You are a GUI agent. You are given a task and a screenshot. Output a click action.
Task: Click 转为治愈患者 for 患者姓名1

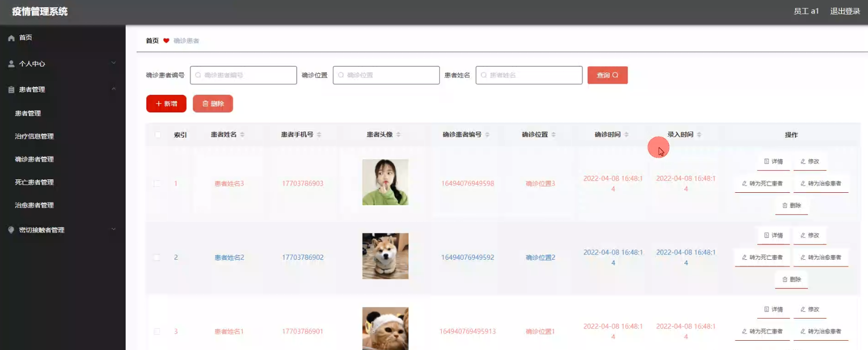click(x=821, y=331)
